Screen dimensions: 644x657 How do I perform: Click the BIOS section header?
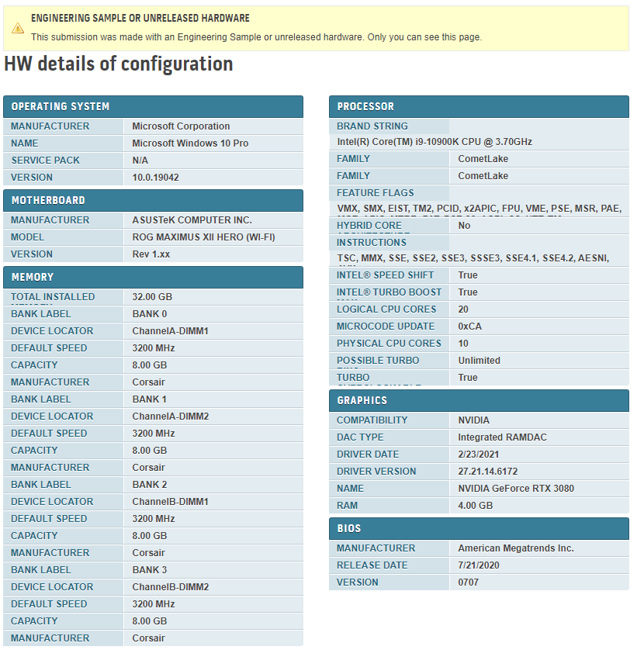[x=349, y=528]
